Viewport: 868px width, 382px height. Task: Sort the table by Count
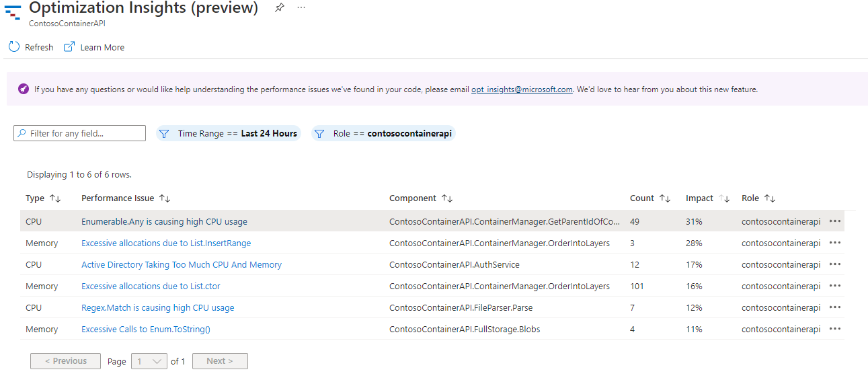pyautogui.click(x=665, y=198)
